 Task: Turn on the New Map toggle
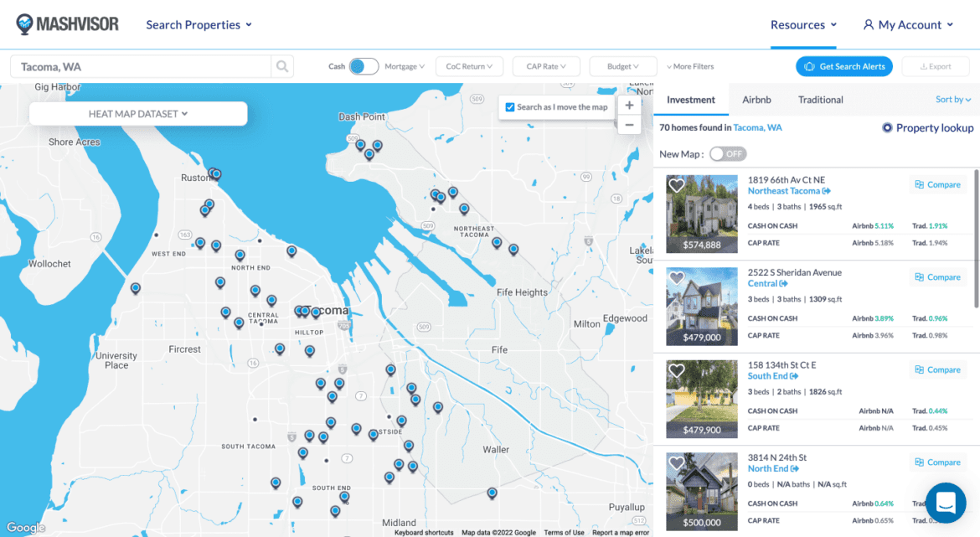click(728, 153)
